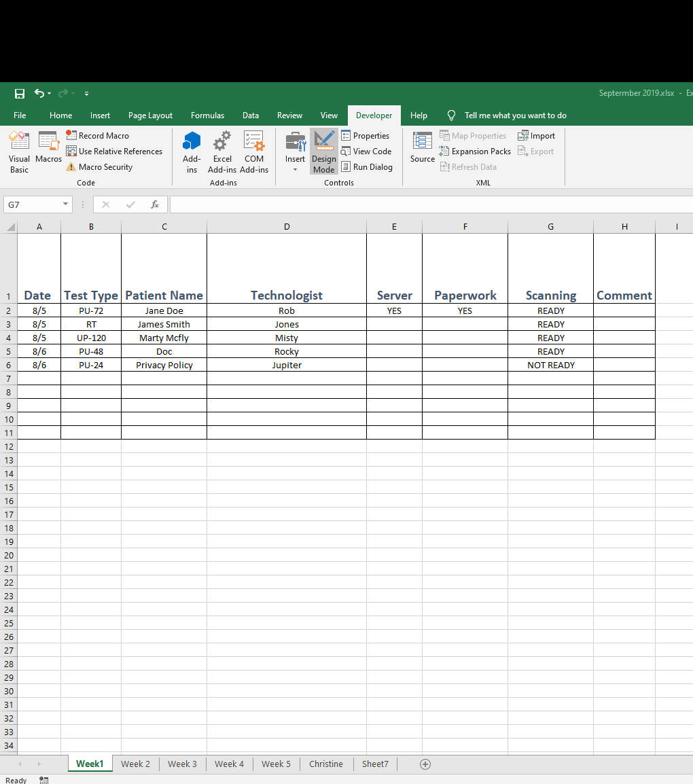
Task: Collapse the ribbon with Quick Access arrow
Action: [86, 93]
